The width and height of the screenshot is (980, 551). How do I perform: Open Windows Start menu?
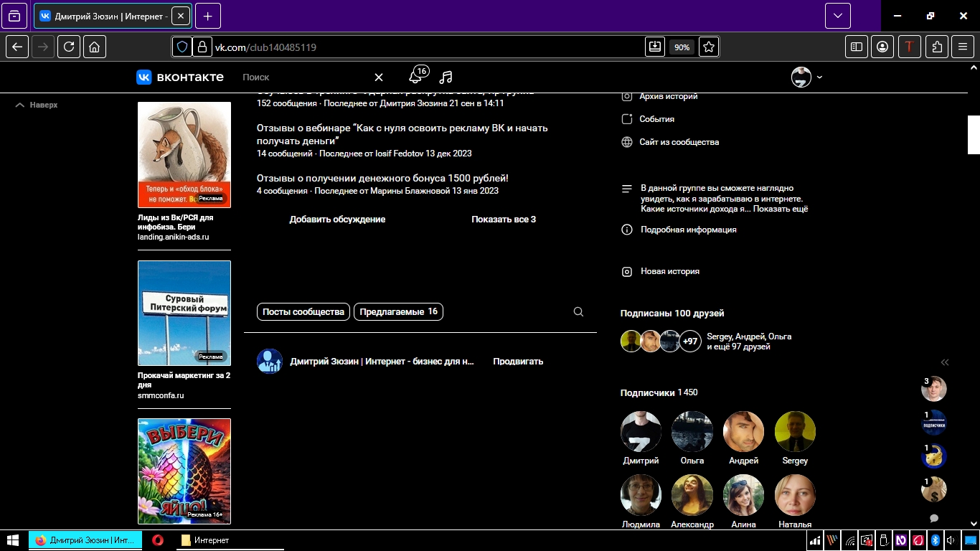pyautogui.click(x=13, y=540)
